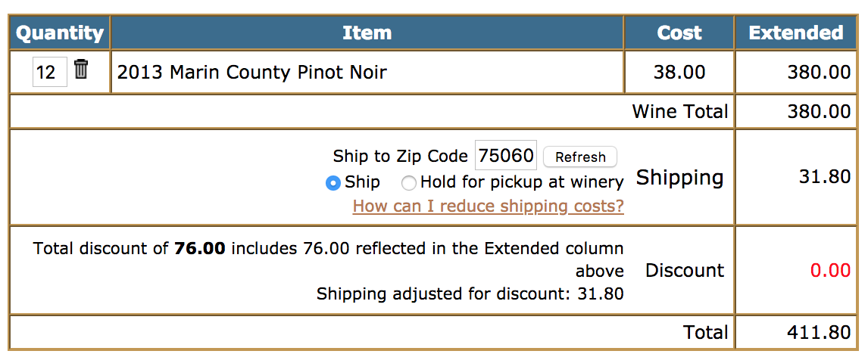The width and height of the screenshot is (868, 354).
Task: Click the quantity field showing 12
Action: pos(50,71)
